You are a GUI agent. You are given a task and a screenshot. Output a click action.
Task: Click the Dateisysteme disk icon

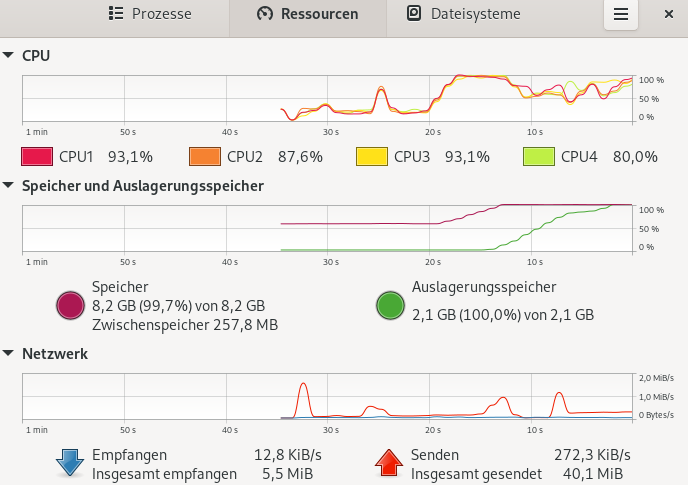(x=414, y=14)
